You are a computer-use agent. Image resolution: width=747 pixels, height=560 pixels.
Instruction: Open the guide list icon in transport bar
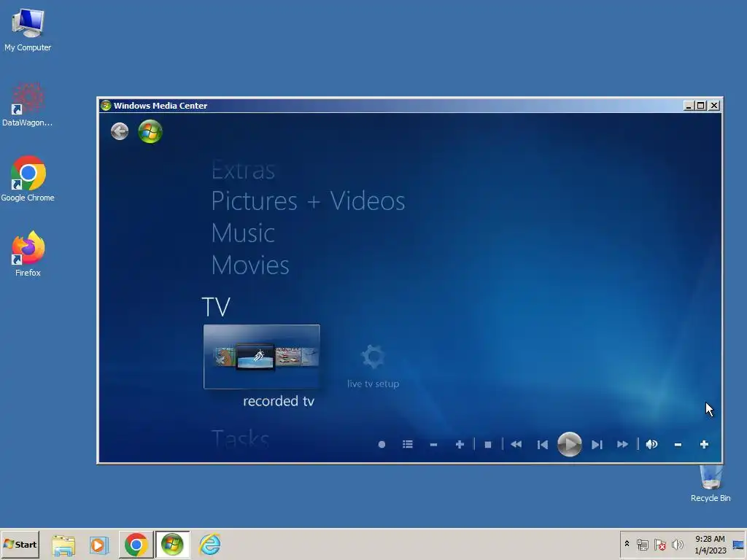407,444
